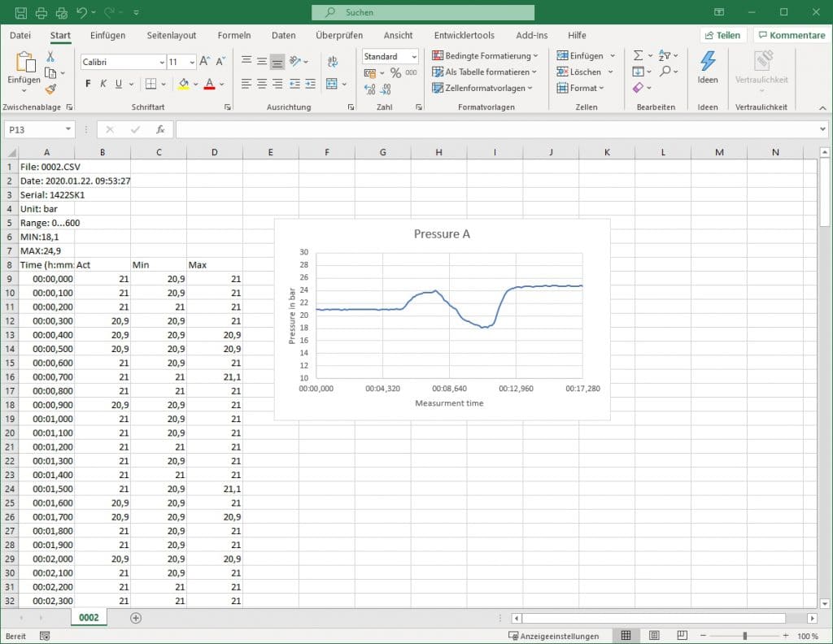Open Zellenformatvorlagen dropdown
Screen dimensions: 833x644
coord(482,88)
